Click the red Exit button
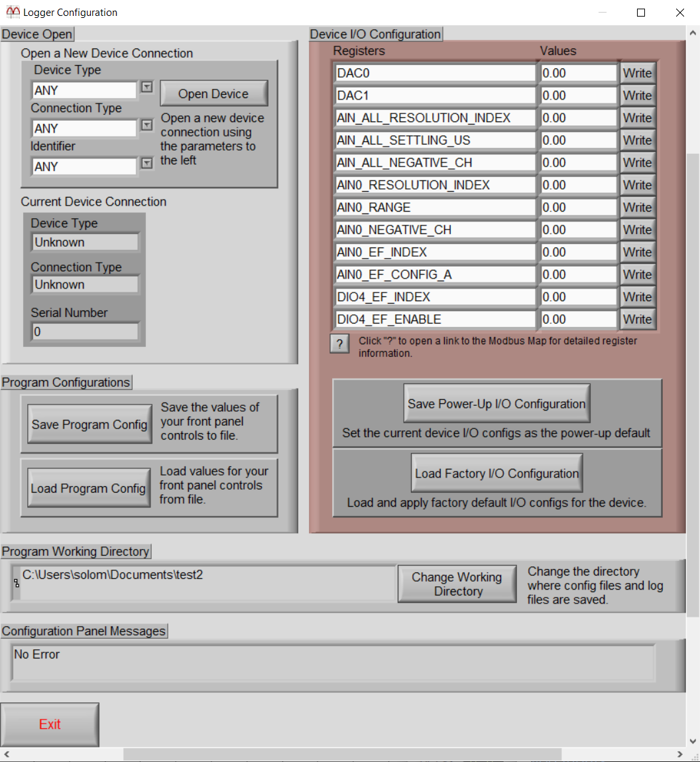Viewport: 700px width, 762px height. tap(50, 724)
